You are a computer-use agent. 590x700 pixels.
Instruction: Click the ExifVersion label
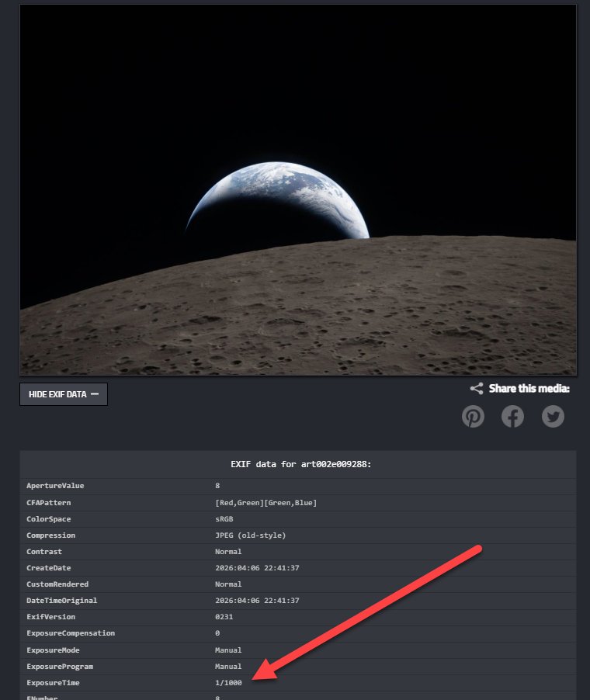pos(51,617)
